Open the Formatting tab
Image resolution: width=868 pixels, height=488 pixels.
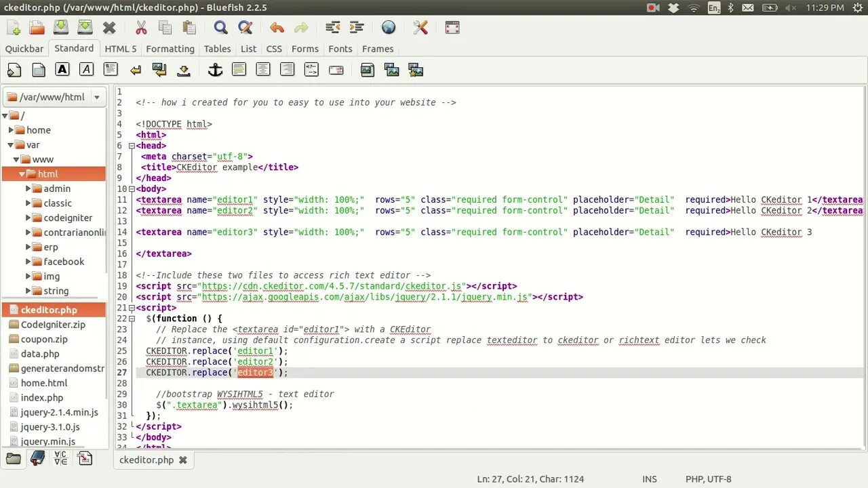coord(170,49)
